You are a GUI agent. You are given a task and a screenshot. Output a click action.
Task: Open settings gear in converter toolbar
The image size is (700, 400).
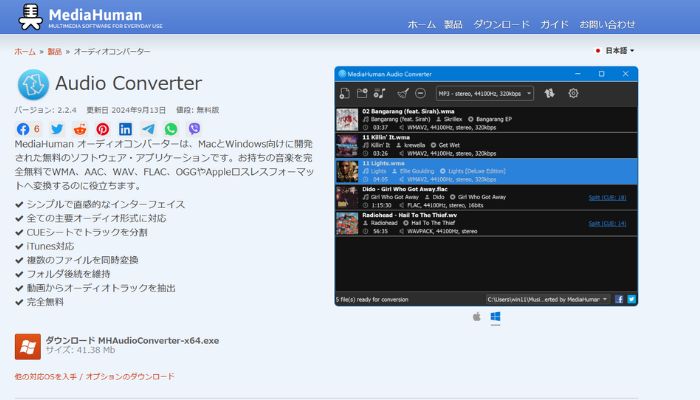(x=573, y=93)
